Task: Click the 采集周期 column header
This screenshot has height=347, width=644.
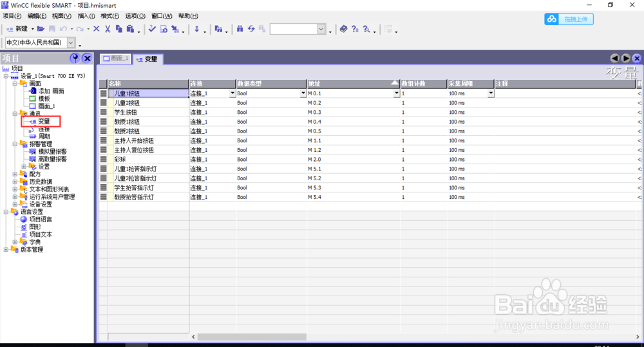Action: click(470, 83)
